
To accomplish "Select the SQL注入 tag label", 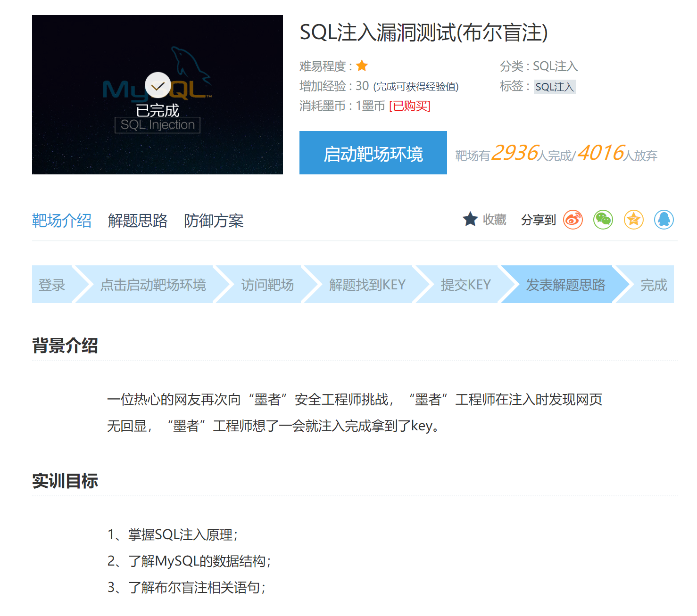I will pyautogui.click(x=554, y=87).
